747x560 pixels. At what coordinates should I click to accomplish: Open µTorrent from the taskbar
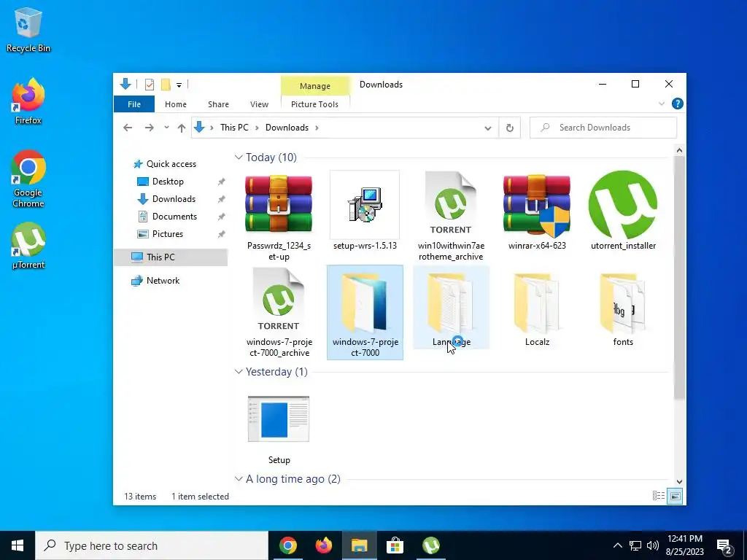(431, 545)
